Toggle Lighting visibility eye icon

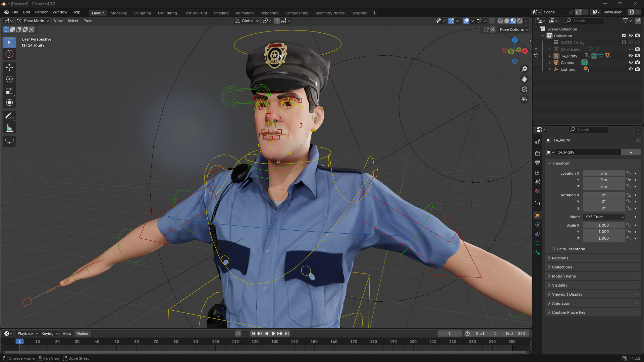pyautogui.click(x=631, y=69)
